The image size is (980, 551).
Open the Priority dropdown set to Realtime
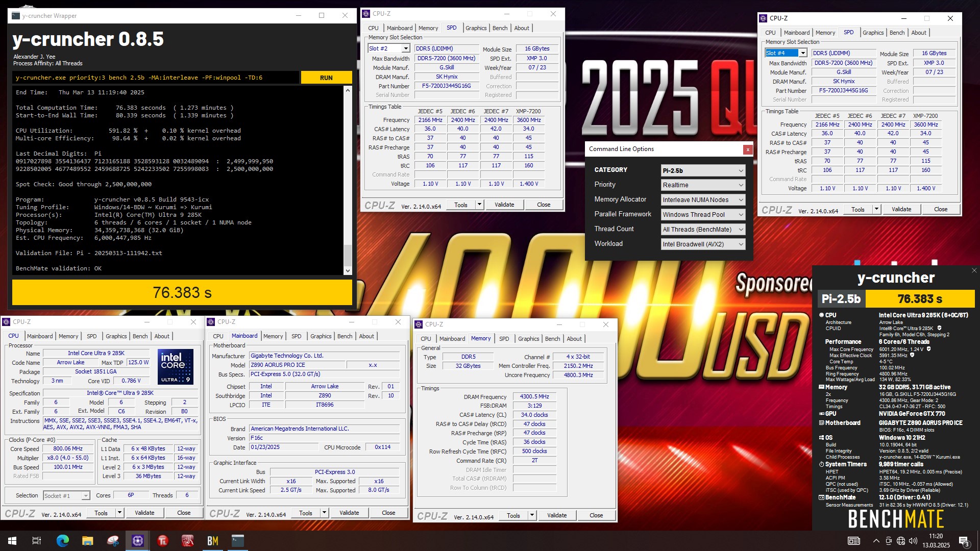pos(703,185)
